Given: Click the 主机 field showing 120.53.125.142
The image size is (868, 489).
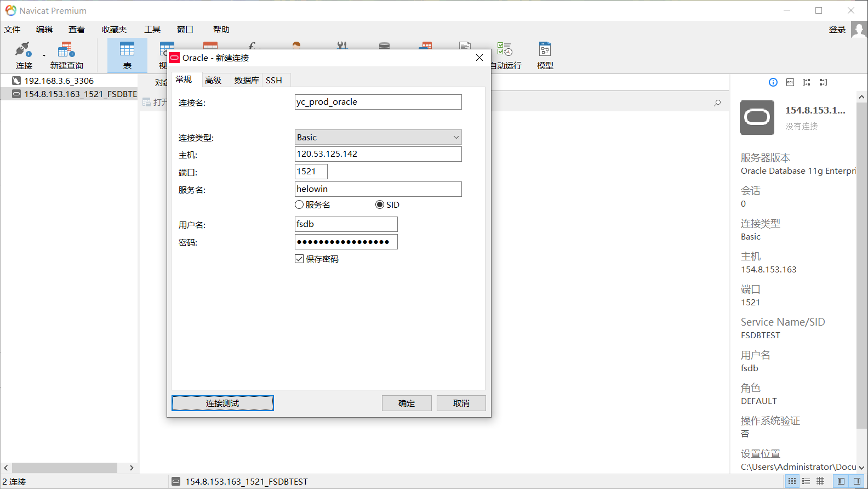Looking at the screenshot, I should [x=378, y=154].
